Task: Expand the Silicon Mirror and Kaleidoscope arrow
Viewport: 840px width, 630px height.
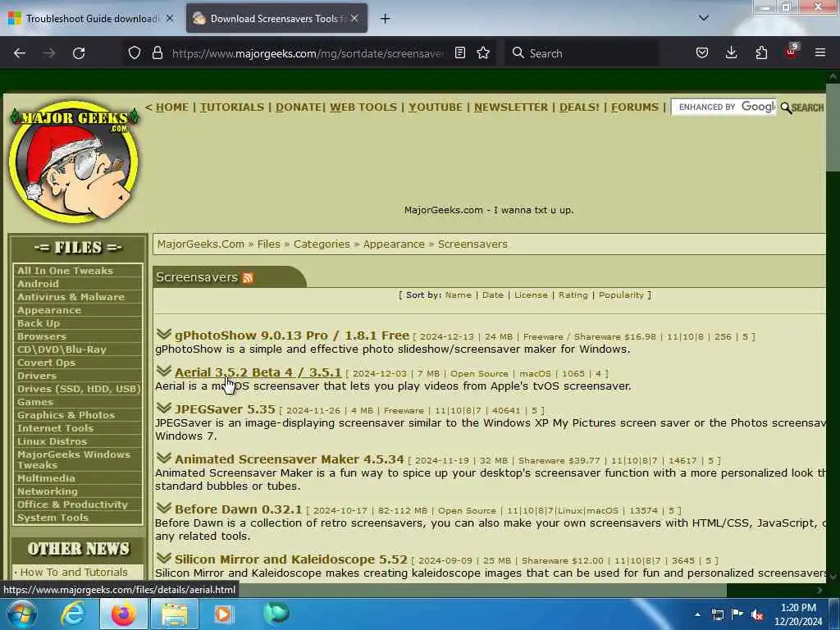Action: 163,559
